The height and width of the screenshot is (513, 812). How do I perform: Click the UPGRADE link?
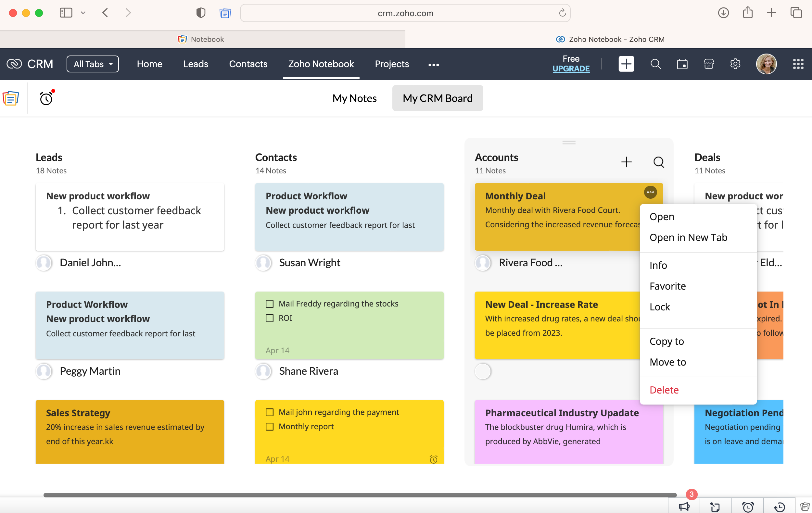point(571,69)
